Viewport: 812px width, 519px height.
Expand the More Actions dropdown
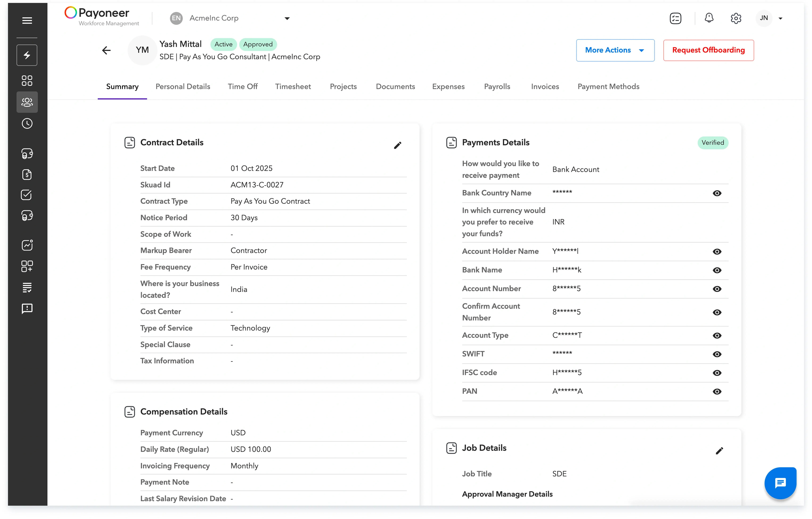coord(615,50)
